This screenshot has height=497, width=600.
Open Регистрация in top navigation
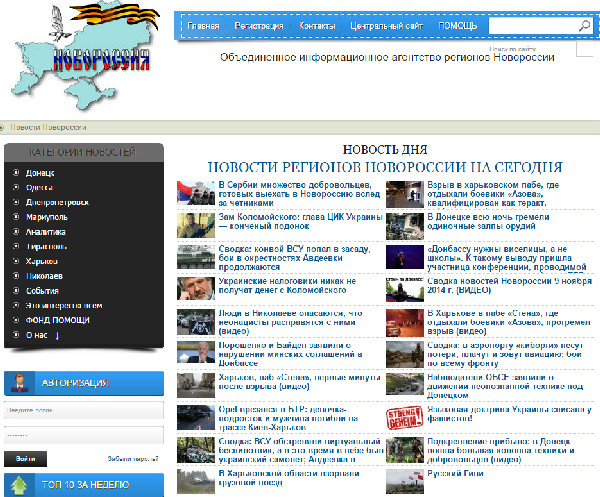point(258,26)
